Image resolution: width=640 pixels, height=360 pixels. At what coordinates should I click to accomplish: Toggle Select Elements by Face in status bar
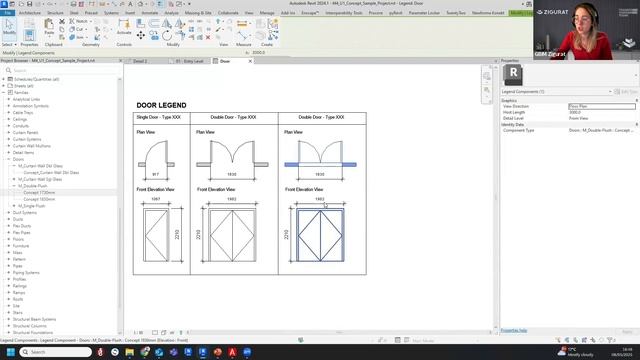(x=584, y=340)
